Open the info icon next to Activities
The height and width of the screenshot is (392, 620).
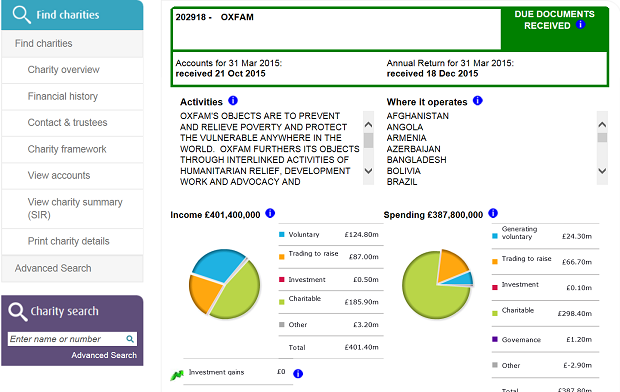pyautogui.click(x=233, y=100)
